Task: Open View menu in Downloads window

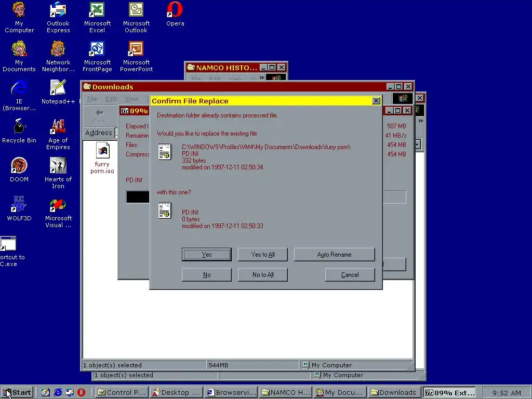Action: tap(131, 99)
